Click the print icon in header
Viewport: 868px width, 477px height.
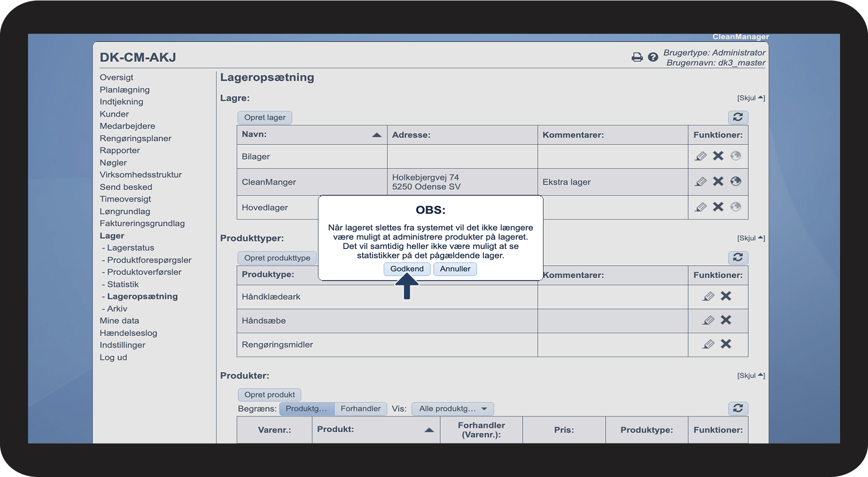637,57
